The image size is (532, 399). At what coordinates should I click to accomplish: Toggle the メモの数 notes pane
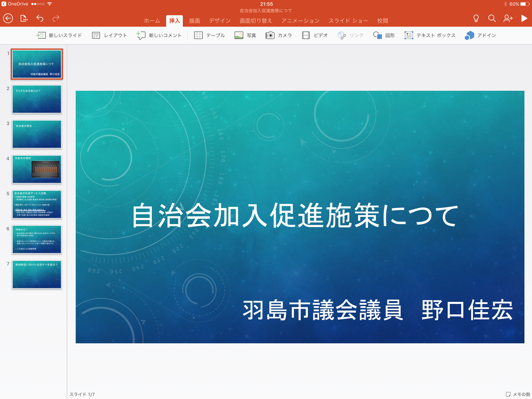(518, 394)
